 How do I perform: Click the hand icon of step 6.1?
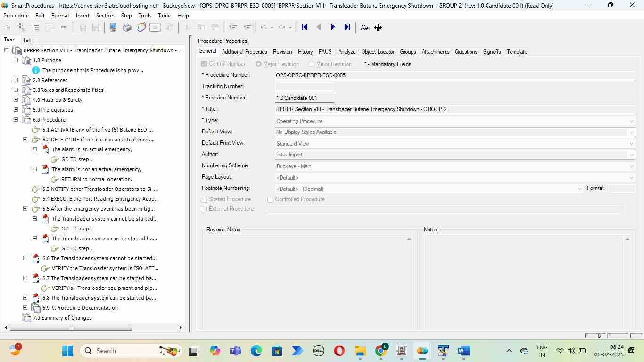tap(36, 130)
